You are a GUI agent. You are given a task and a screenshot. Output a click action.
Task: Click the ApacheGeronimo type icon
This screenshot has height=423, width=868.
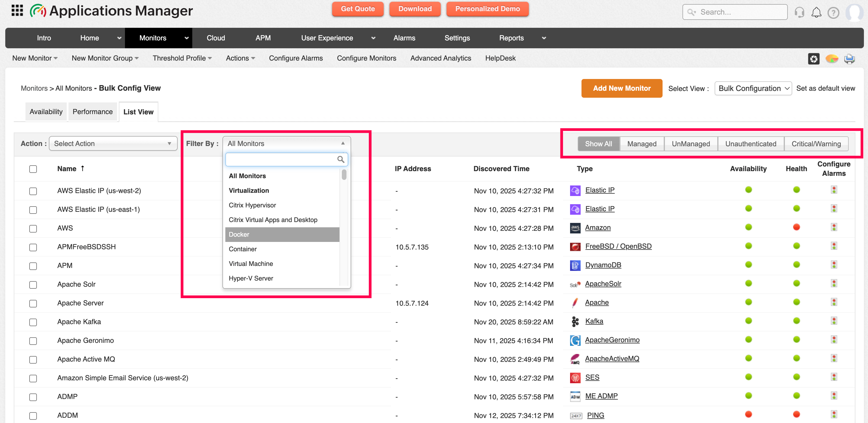coord(575,340)
